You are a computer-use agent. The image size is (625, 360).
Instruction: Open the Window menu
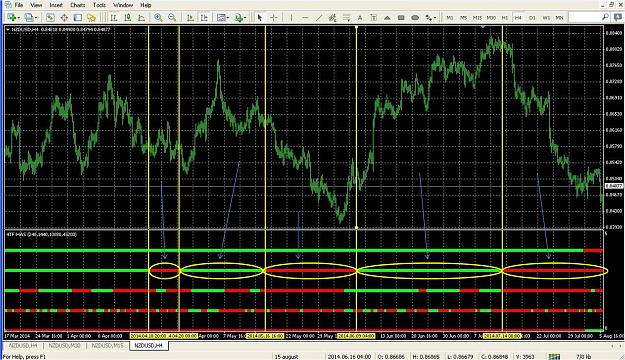click(x=123, y=5)
